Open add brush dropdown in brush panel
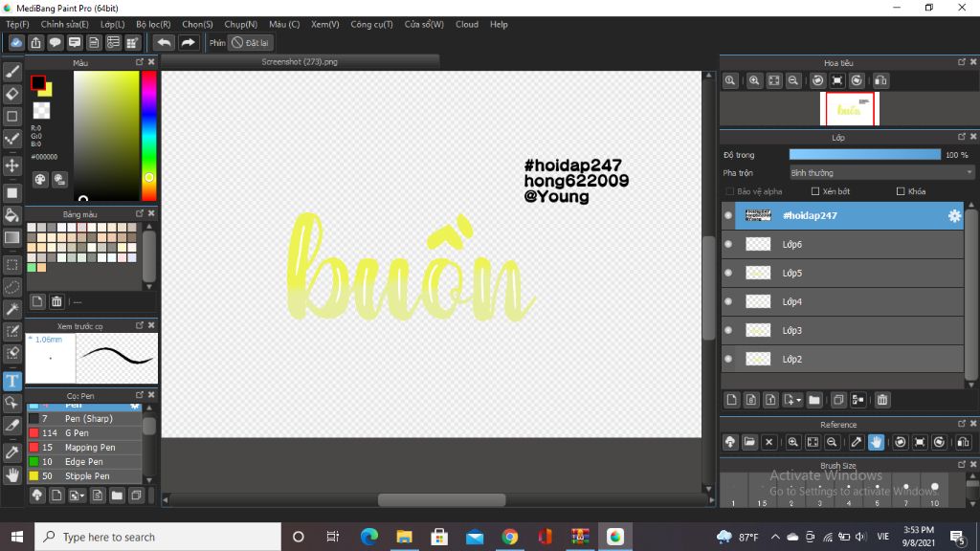This screenshot has height=551, width=980. point(77,496)
